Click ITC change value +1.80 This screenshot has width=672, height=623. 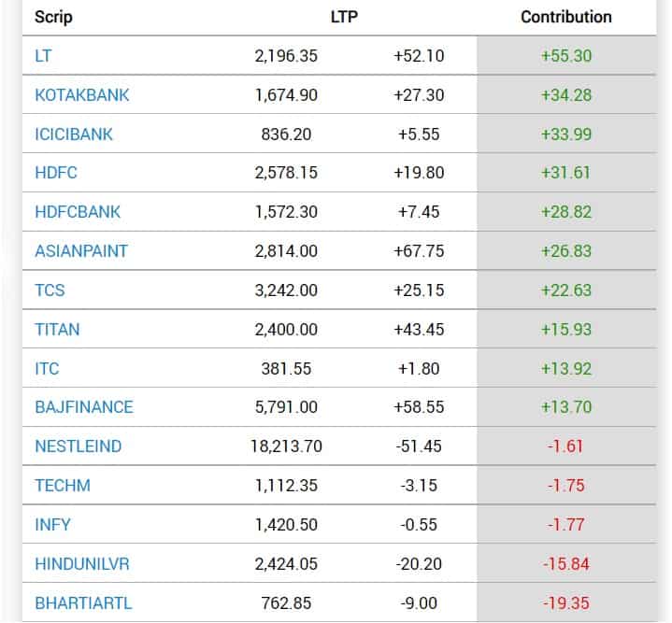(x=419, y=369)
